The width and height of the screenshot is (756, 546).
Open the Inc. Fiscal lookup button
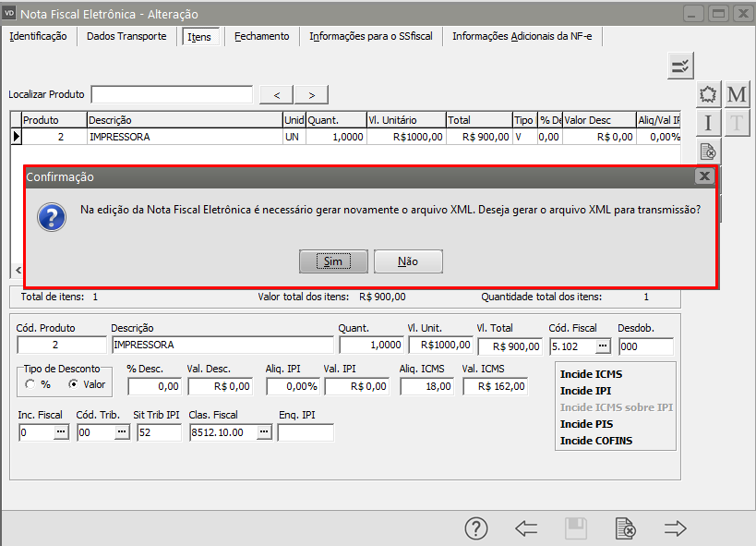tap(60, 432)
